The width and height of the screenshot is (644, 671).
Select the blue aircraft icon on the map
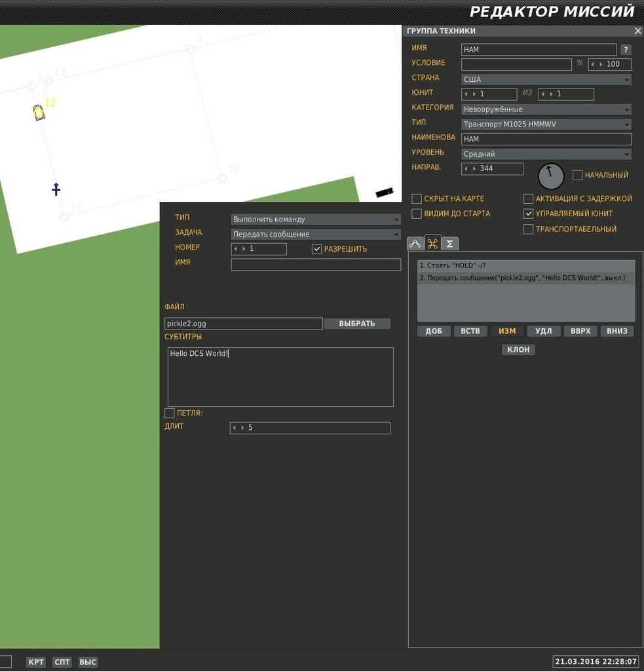pos(56,189)
